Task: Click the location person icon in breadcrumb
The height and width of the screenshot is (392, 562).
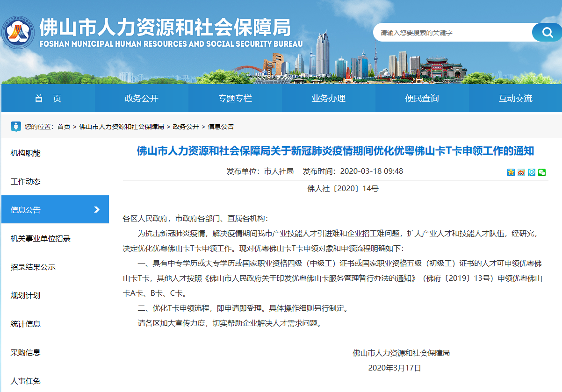Action: coord(16,126)
